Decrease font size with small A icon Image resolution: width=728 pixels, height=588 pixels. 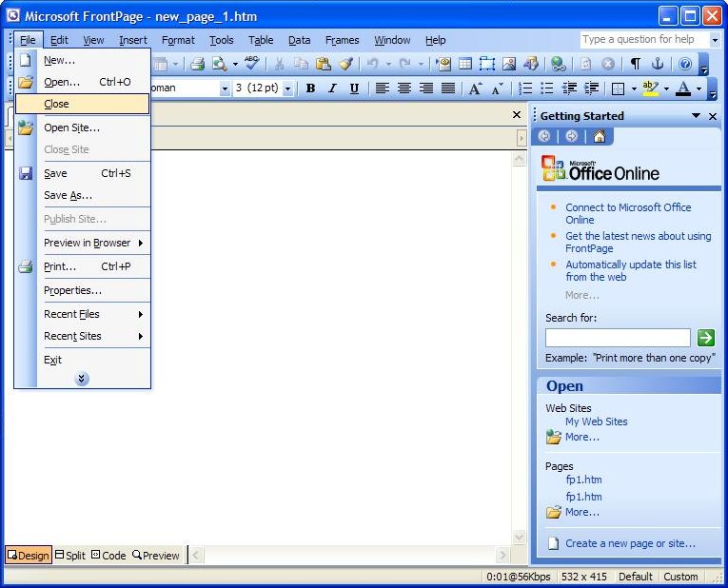click(498, 88)
